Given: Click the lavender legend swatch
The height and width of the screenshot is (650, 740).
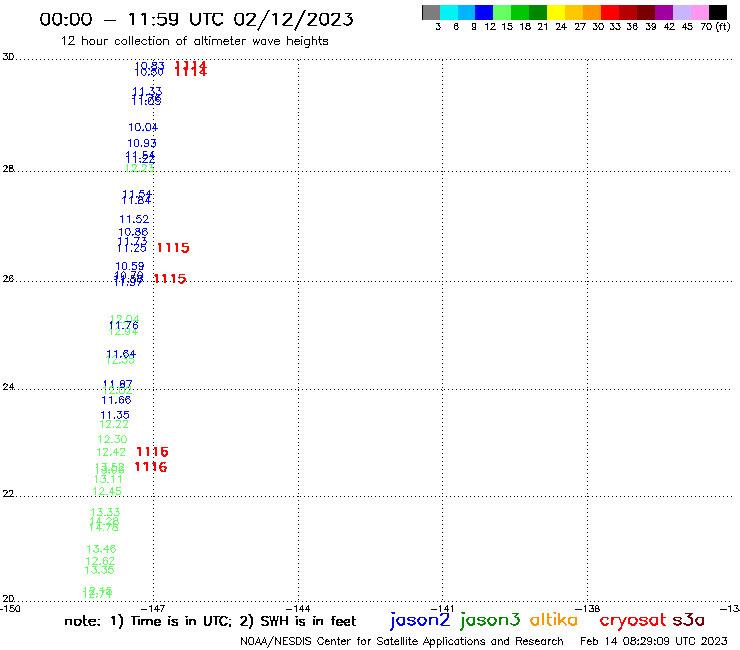Looking at the screenshot, I should (681, 12).
